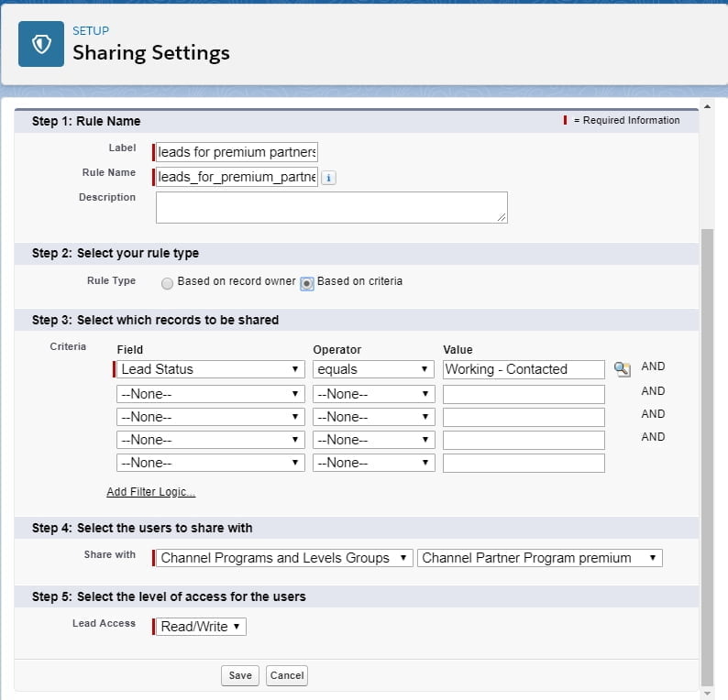The width and height of the screenshot is (728, 700).
Task: Open the fourth row Operator dropdown
Action: point(374,440)
